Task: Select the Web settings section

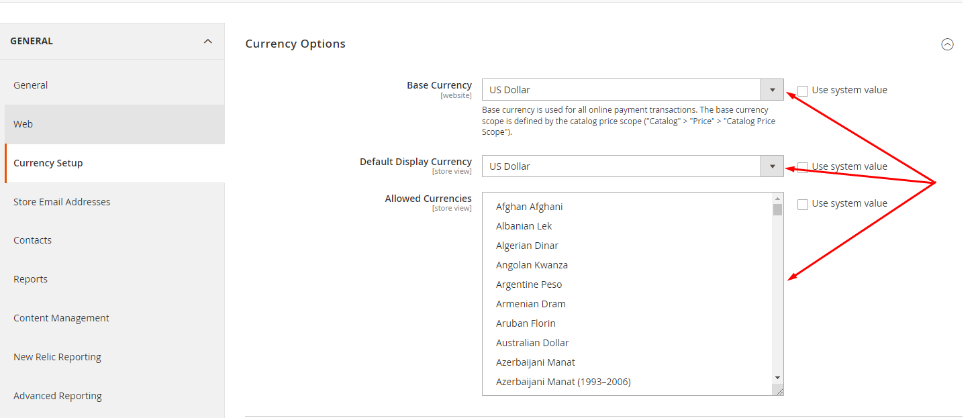Action: tap(23, 123)
